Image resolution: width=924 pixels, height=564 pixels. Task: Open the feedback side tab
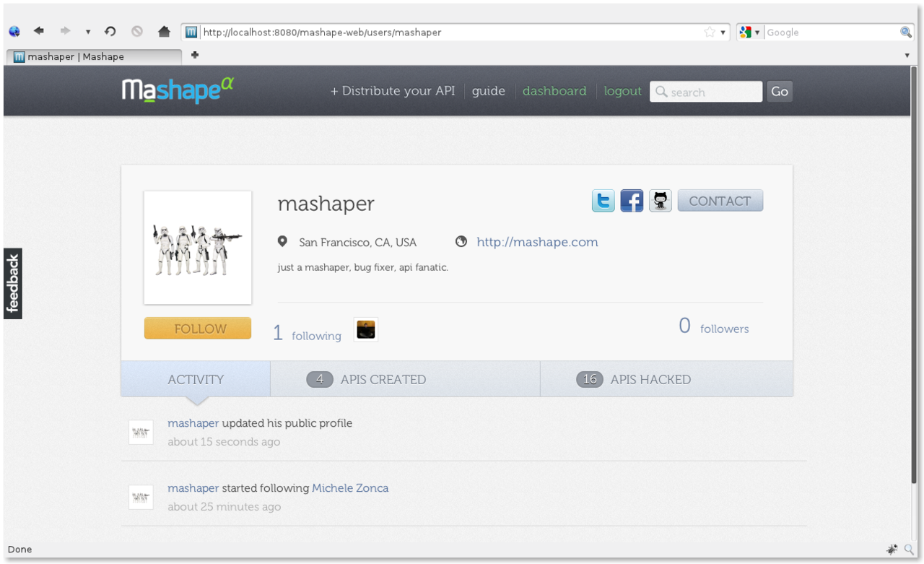point(12,284)
